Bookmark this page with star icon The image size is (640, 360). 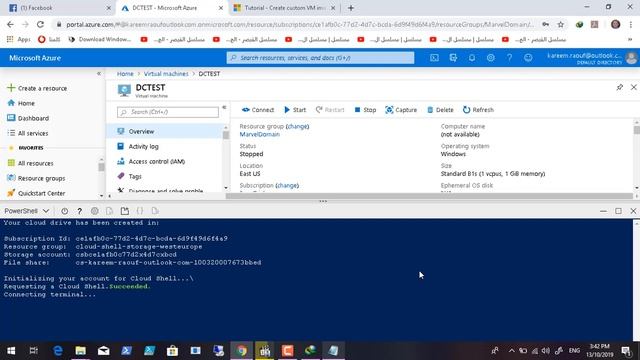[x=561, y=24]
